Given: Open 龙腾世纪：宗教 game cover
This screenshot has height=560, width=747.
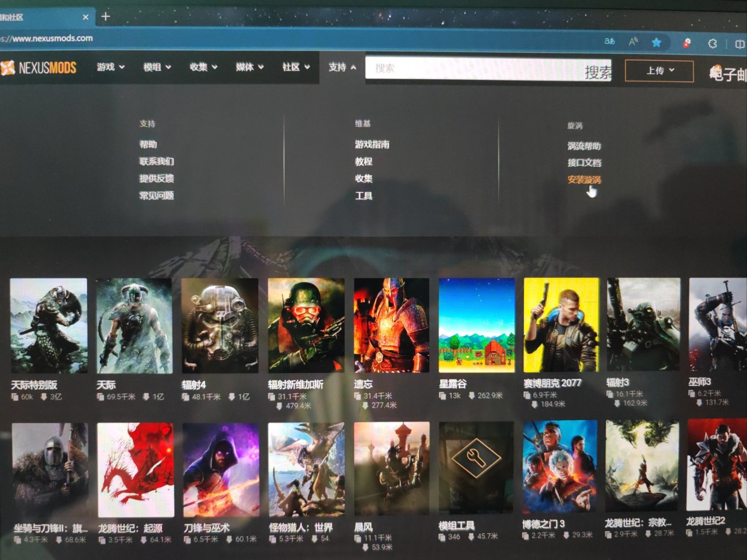Looking at the screenshot, I should click(642, 465).
